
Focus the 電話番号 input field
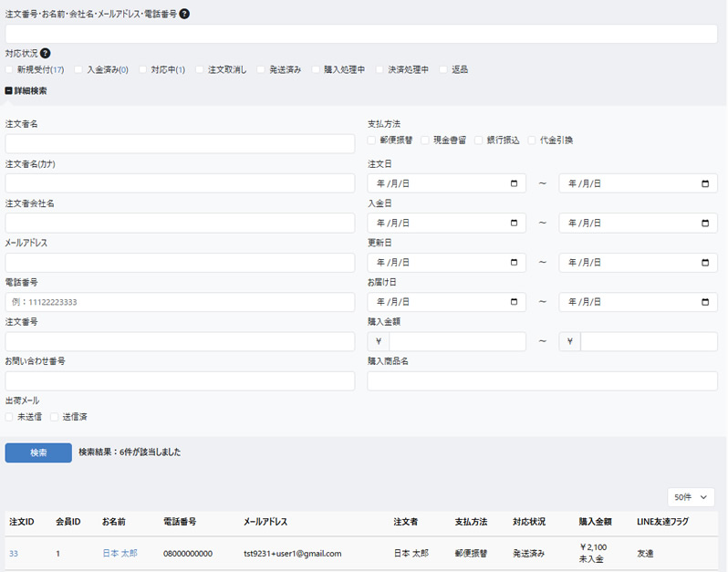[x=180, y=302]
